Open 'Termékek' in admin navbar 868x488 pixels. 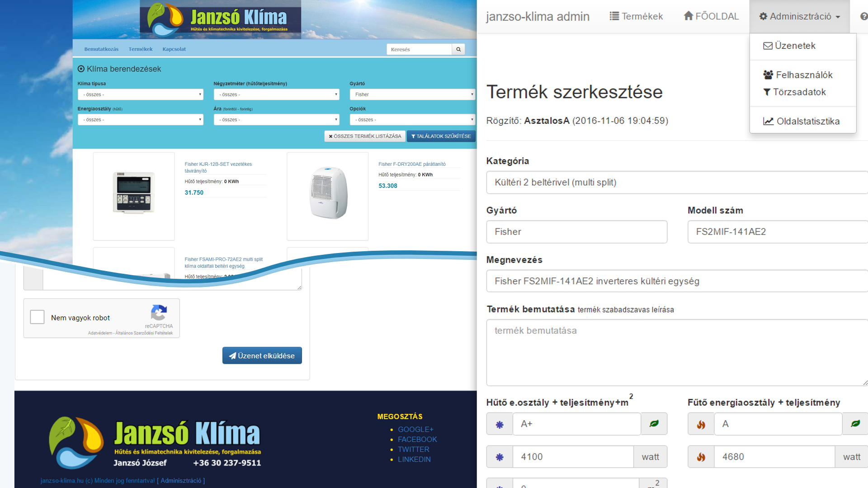pyautogui.click(x=636, y=16)
